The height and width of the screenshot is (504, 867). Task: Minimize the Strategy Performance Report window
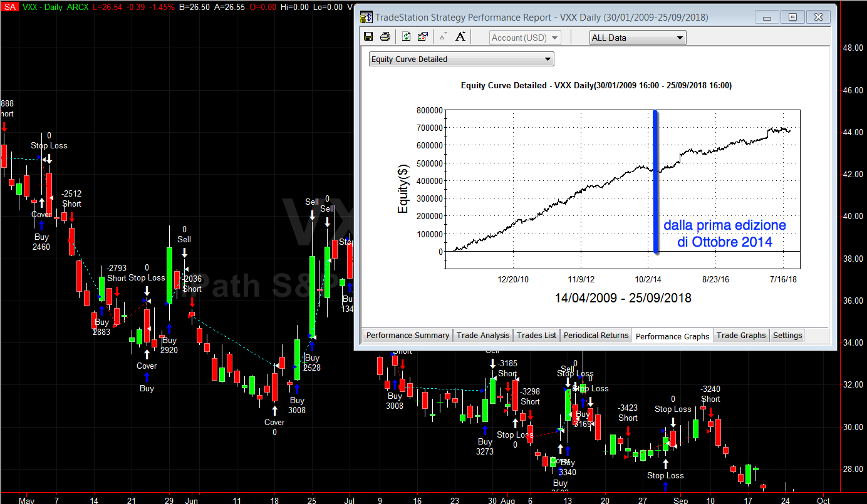coord(767,17)
